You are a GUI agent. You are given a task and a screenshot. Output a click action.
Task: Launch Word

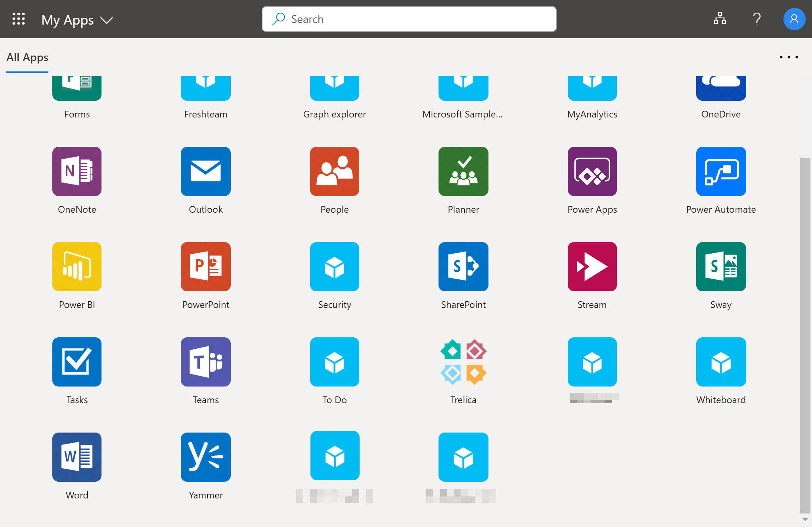(77, 457)
